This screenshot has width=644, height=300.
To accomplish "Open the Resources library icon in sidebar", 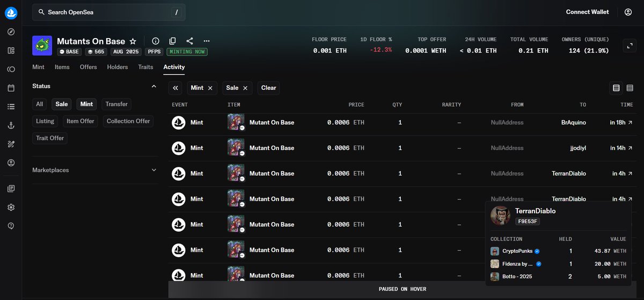I will pos(11,188).
